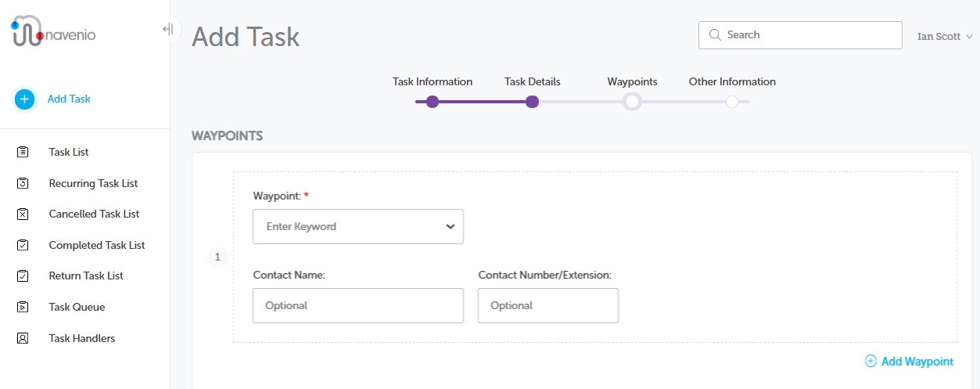Click the Return Task List icon
Image resolution: width=980 pixels, height=389 pixels.
(x=23, y=276)
